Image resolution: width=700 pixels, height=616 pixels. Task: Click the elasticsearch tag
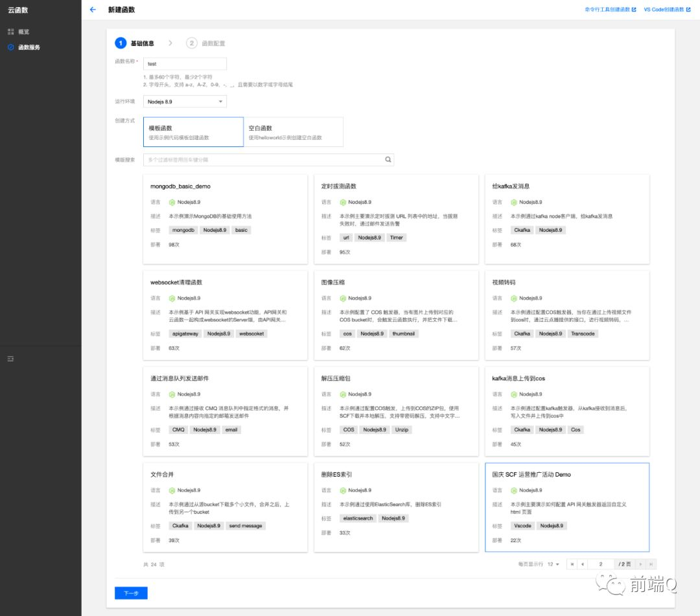(358, 518)
